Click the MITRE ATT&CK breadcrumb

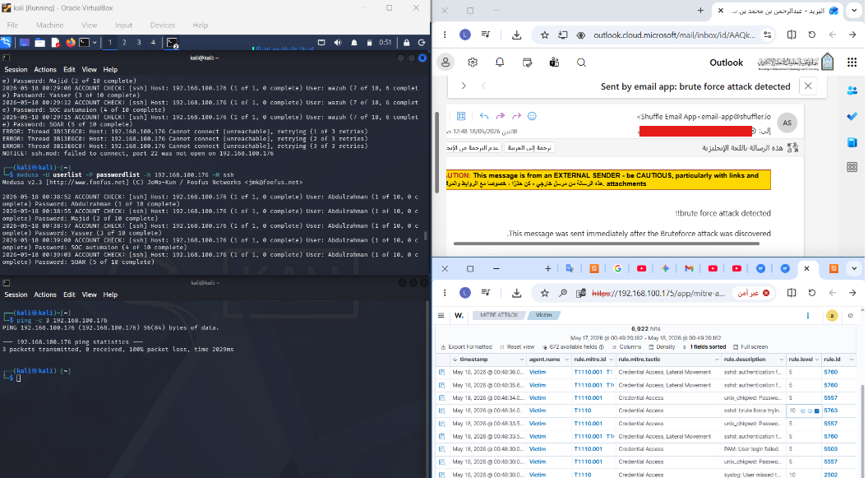tap(499, 315)
